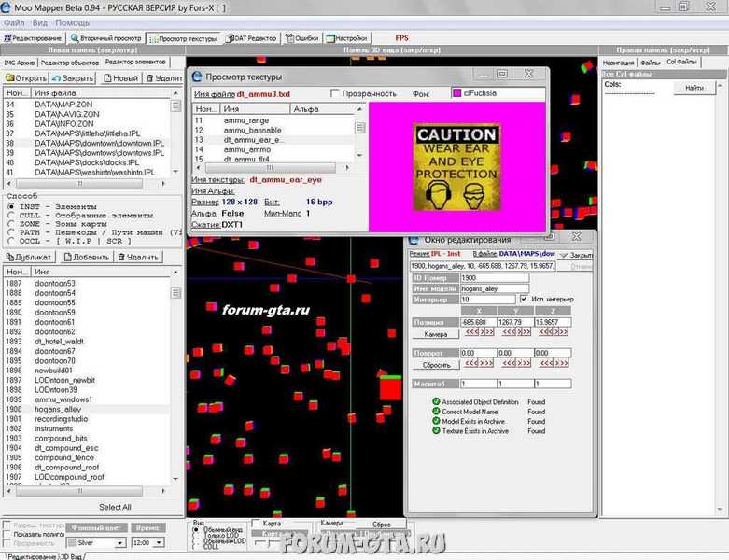The height and width of the screenshot is (560, 729).
Task: Click the Дубликат button
Action: point(29,257)
